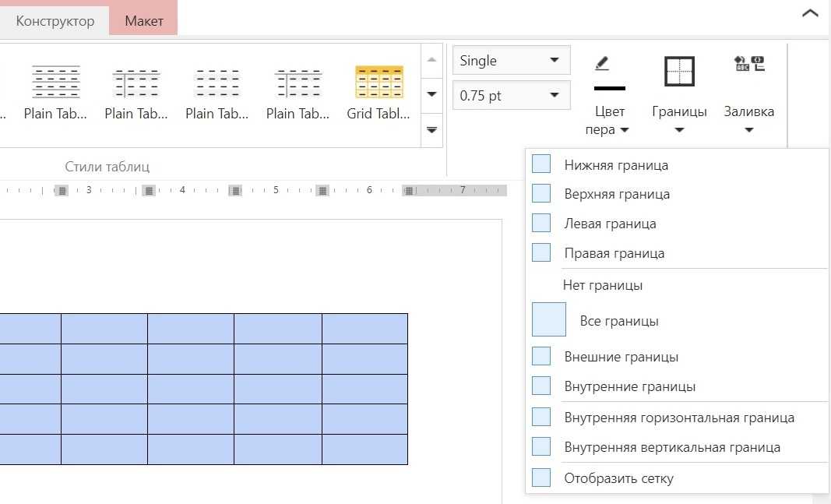
Task: Click the Borders grid icon
Action: tap(678, 71)
